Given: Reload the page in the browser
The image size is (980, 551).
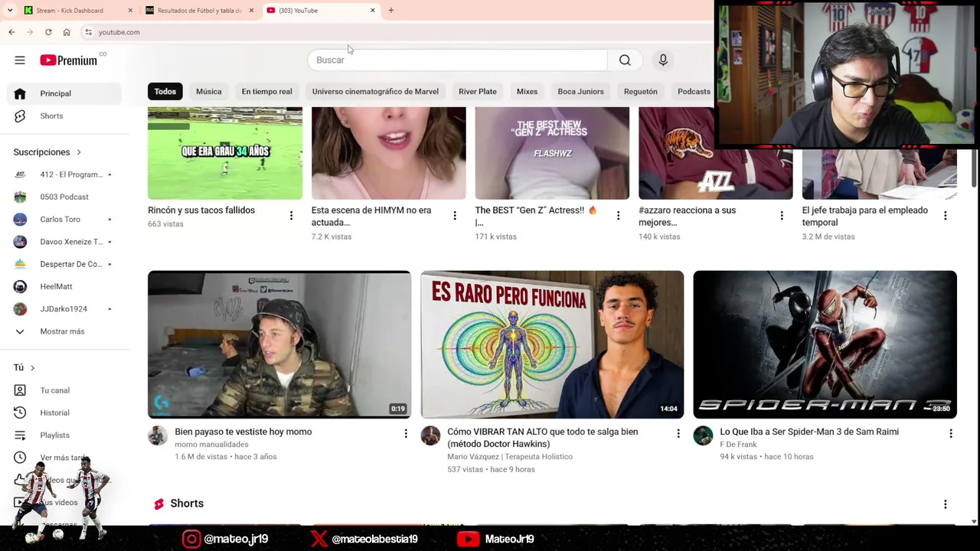Looking at the screenshot, I should (48, 32).
